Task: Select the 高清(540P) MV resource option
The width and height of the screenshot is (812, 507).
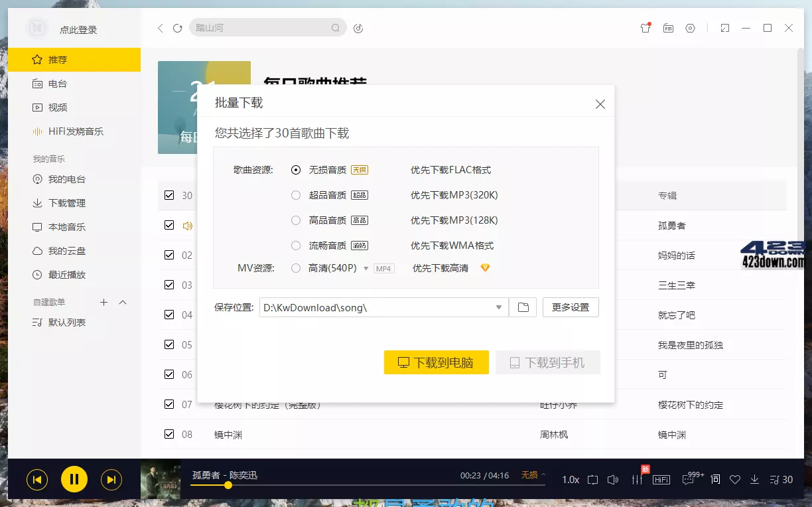Action: coord(295,268)
